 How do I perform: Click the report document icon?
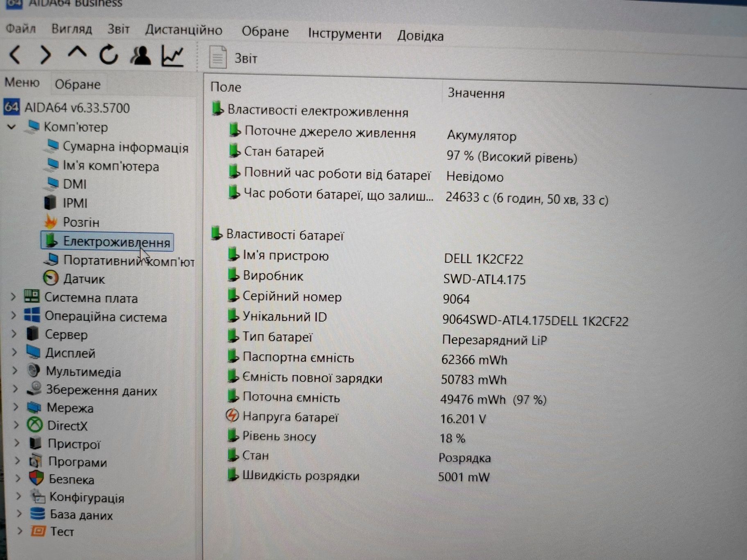(218, 57)
